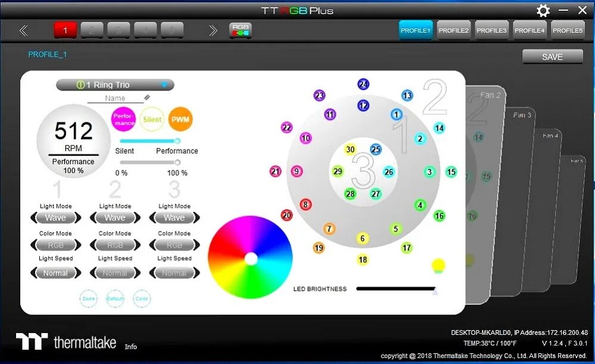Select LED number 21
The image size is (595, 364).
276,172
